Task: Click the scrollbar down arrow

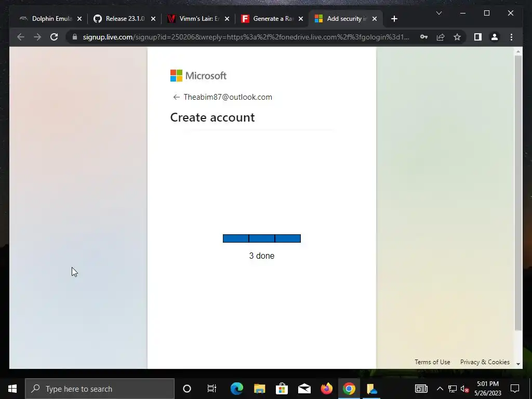Action: coord(518,364)
